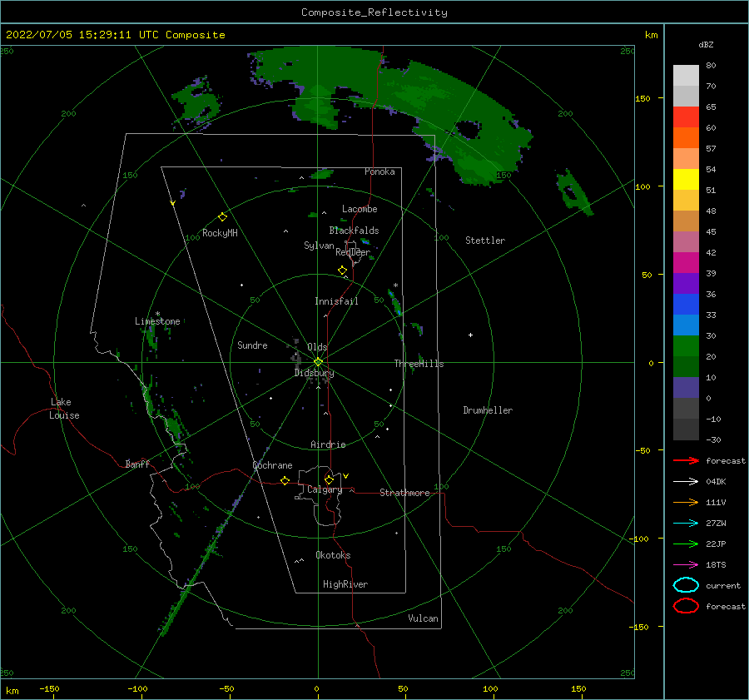
Task: Pick the pink 45 to 42 dBZ swatch
Action: 686,241
